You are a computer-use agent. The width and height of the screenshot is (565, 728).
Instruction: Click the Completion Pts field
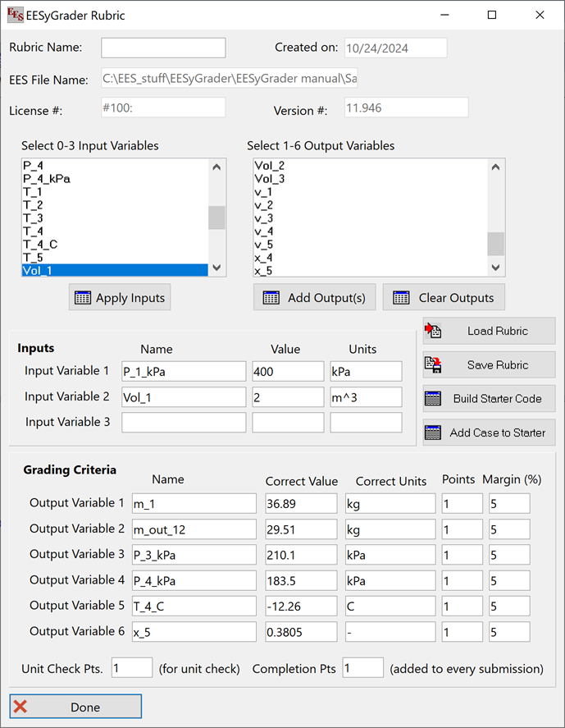tap(362, 668)
